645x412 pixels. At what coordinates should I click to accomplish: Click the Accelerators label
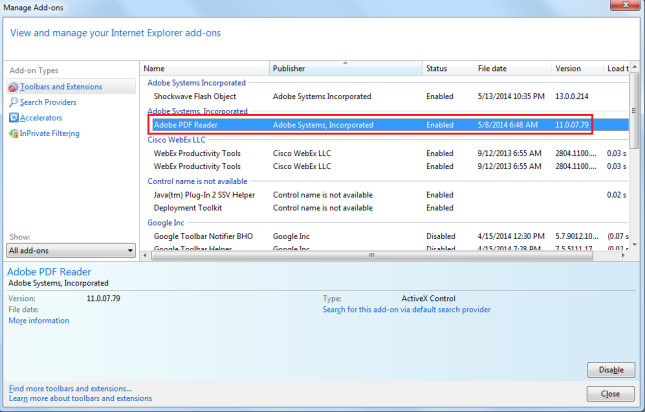point(41,118)
